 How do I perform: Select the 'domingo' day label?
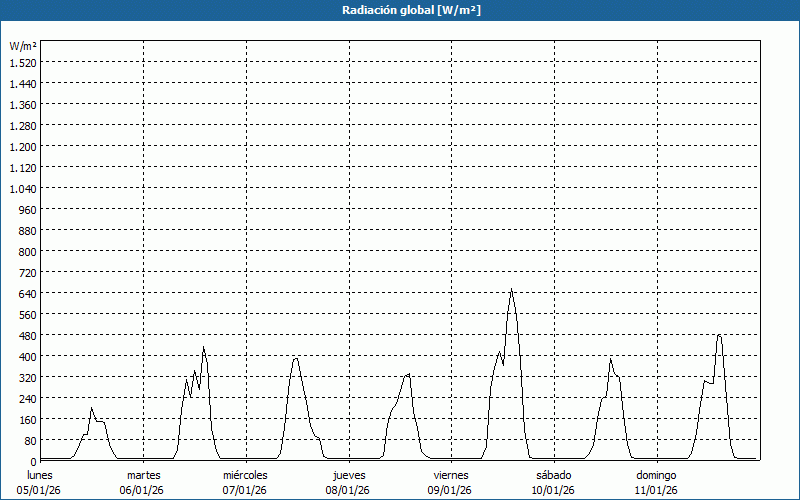(x=656, y=475)
